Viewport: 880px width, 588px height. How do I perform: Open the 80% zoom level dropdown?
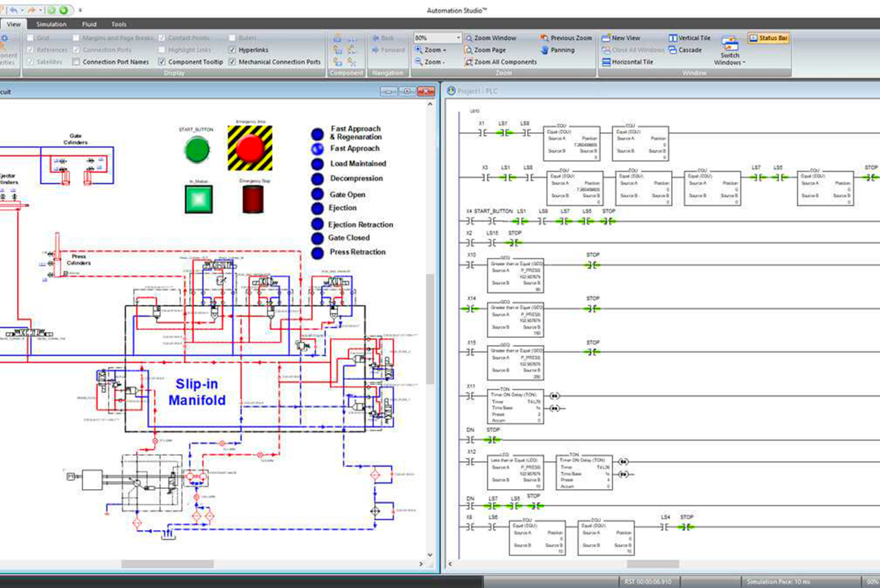tap(457, 38)
